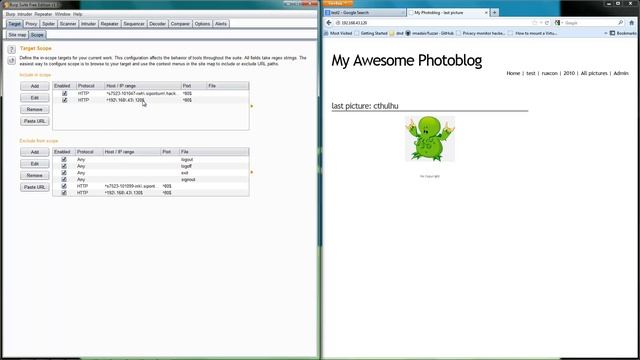The image size is (640, 360).
Task: Open a new Firefox tab with plus
Action: coord(494,13)
